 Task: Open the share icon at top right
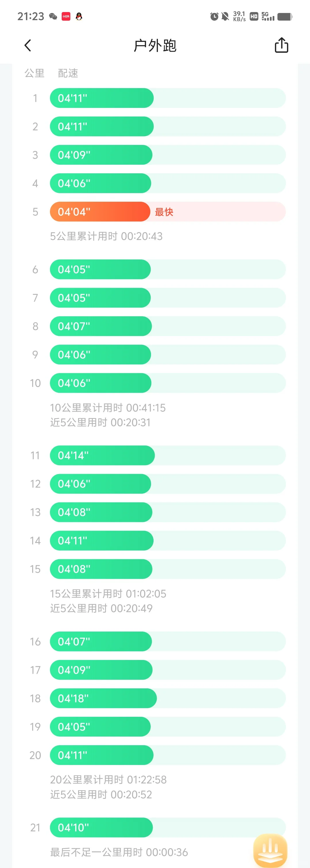pos(281,45)
